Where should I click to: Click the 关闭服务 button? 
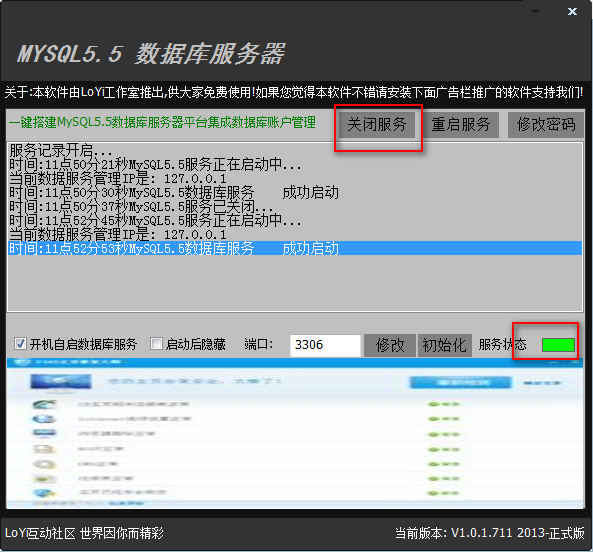[x=377, y=125]
